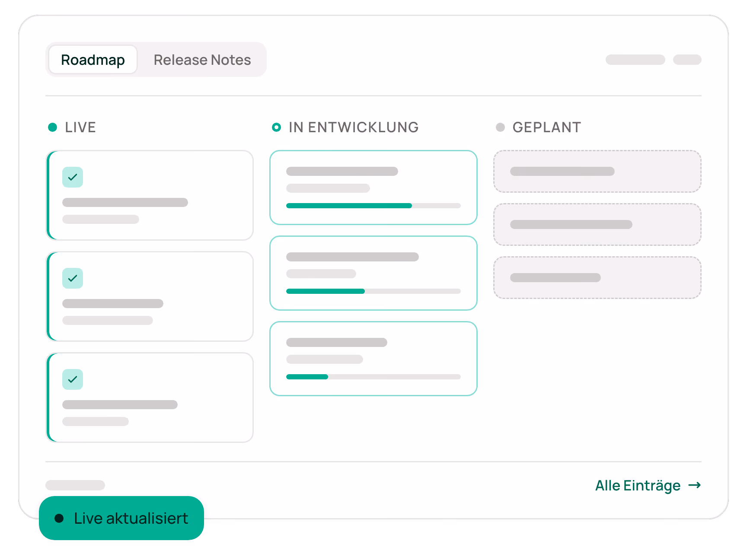Screen dimensions: 747x560
Task: Select the GEPLANT column heading
Action: (x=546, y=127)
